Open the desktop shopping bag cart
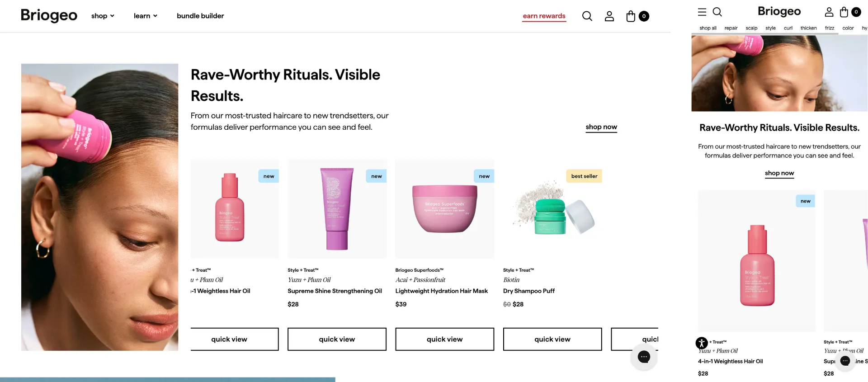The width and height of the screenshot is (868, 382). [631, 16]
